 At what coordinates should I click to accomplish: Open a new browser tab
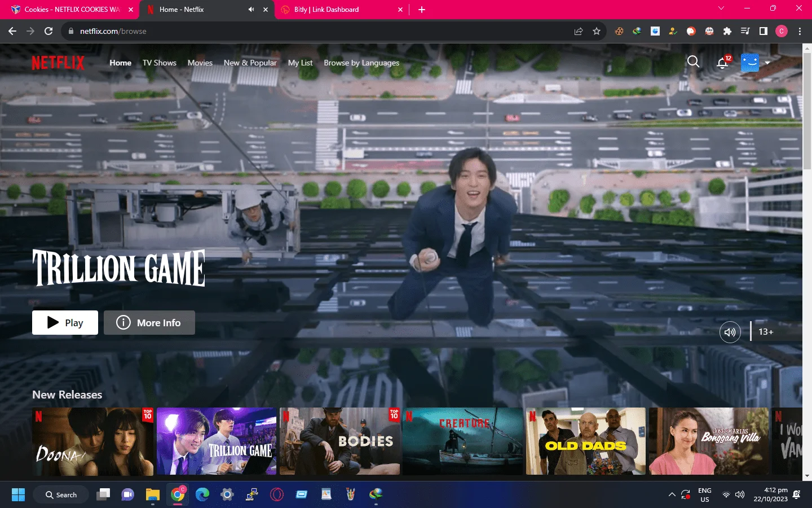(422, 10)
